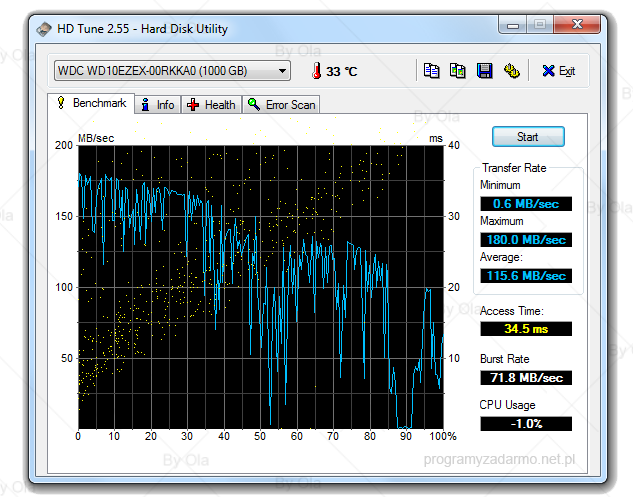
Task: Click the MB/sec axis label
Action: (x=96, y=138)
